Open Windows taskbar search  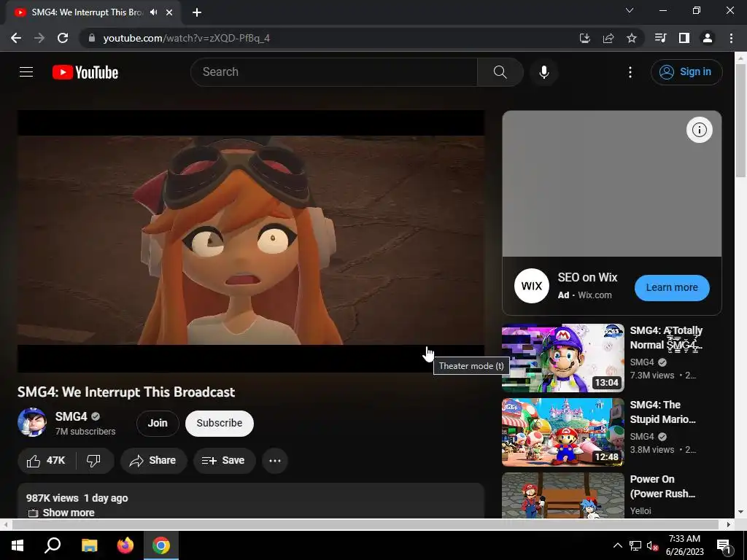point(53,545)
